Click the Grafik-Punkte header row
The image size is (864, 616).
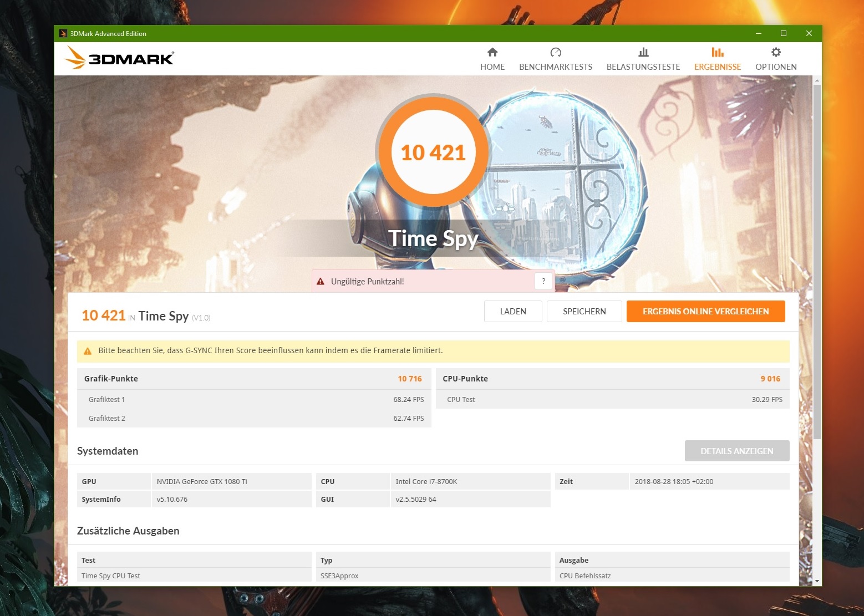(254, 379)
